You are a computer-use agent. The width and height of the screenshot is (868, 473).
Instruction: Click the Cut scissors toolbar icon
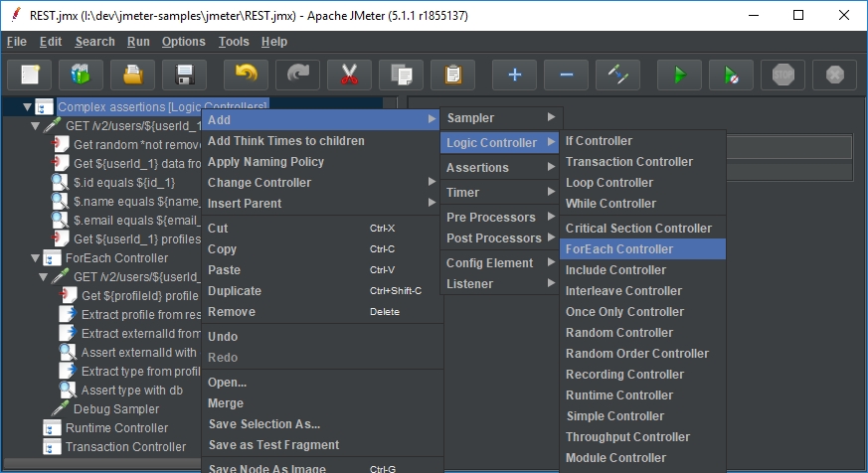click(x=349, y=75)
